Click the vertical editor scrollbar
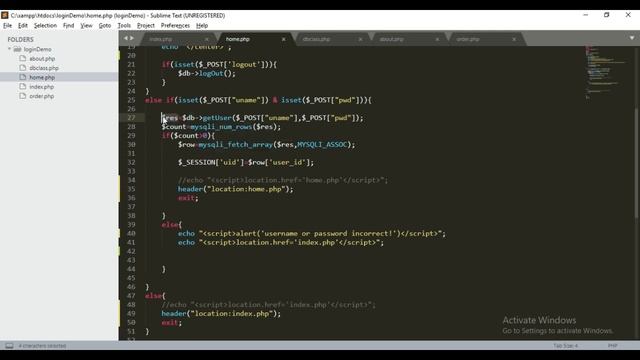640x360 pixels. [637, 163]
